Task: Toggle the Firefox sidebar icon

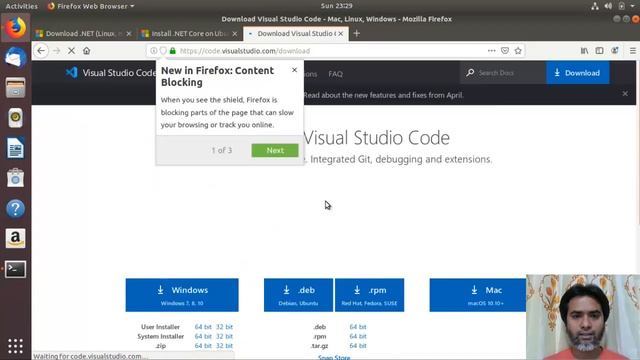Action: pyautogui.click(x=599, y=51)
